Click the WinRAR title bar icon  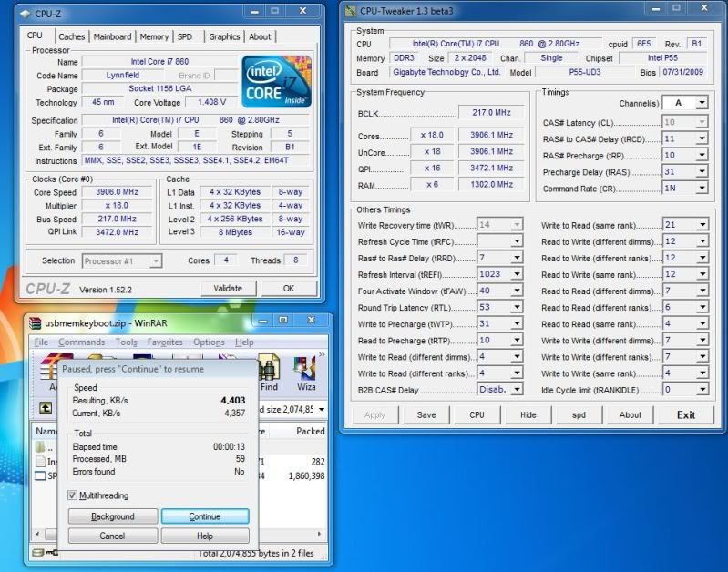pyautogui.click(x=35, y=323)
